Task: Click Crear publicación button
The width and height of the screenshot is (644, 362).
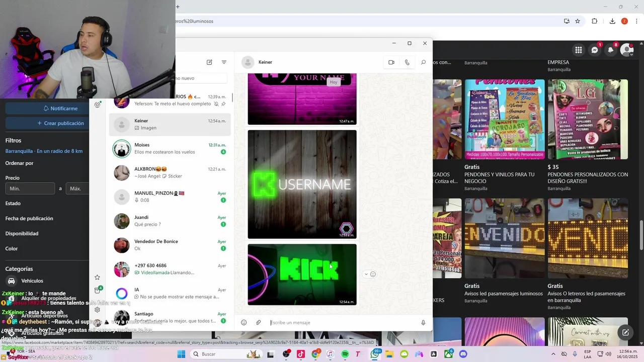Action: [x=60, y=123]
